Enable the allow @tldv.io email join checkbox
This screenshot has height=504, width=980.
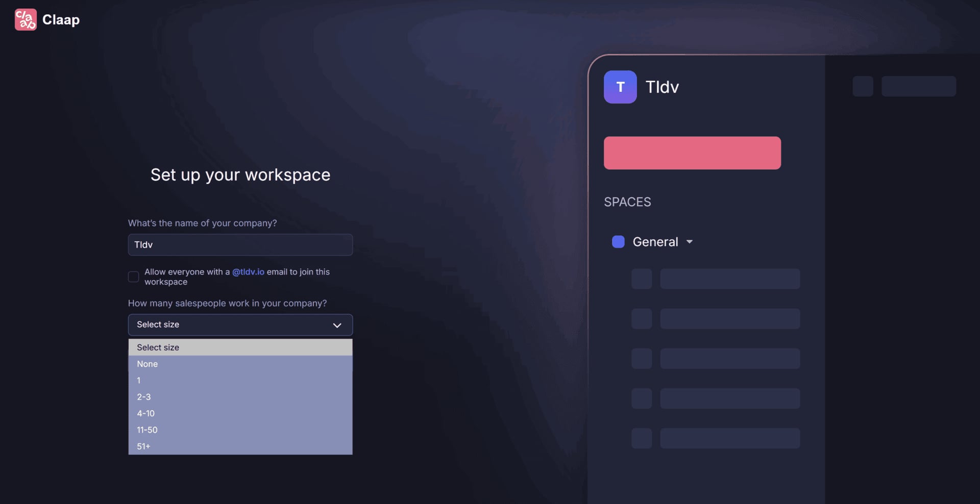pyautogui.click(x=133, y=276)
